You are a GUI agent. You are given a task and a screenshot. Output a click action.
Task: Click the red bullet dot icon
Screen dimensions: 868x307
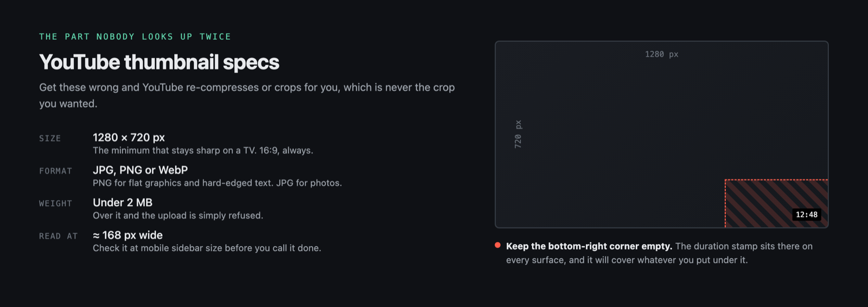497,245
